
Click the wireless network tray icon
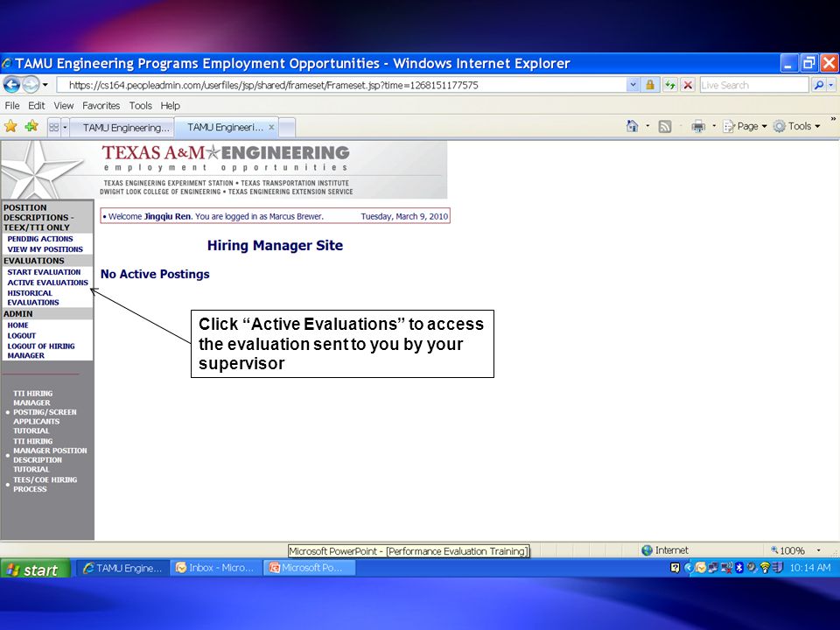click(765, 568)
